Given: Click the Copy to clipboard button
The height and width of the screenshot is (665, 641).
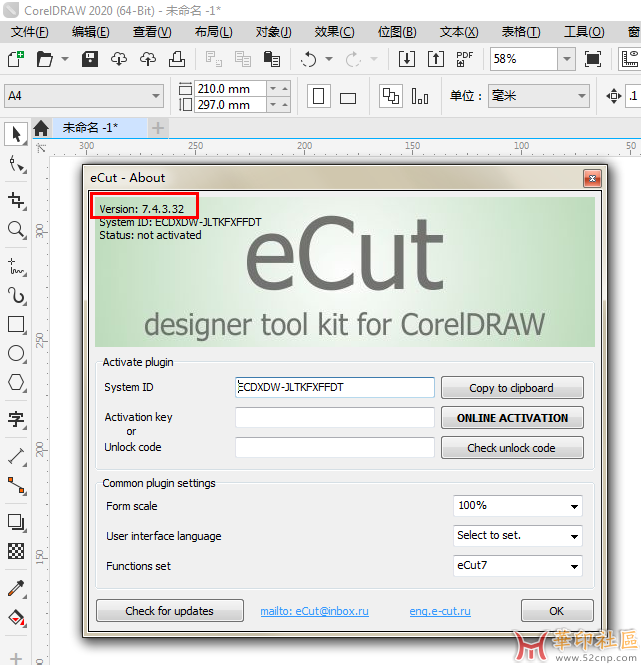Looking at the screenshot, I should point(512,388).
